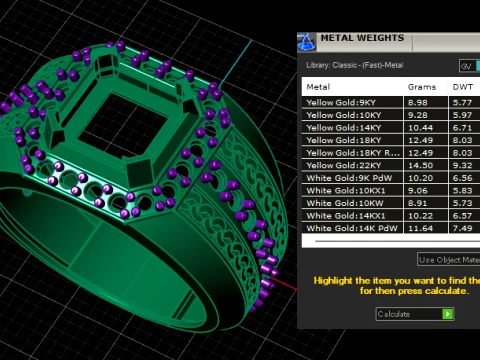Click the 10.22 grams value
Screen dimensions: 480x360
tap(420, 216)
